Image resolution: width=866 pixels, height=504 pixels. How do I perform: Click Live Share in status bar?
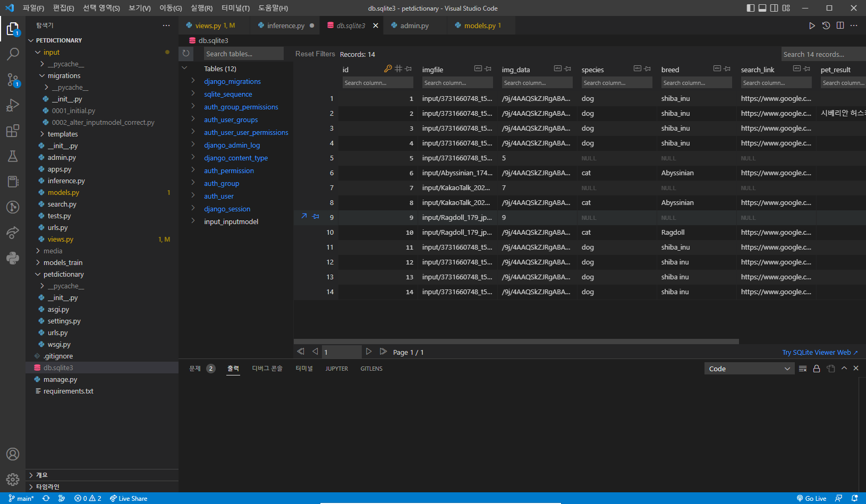(x=129, y=498)
